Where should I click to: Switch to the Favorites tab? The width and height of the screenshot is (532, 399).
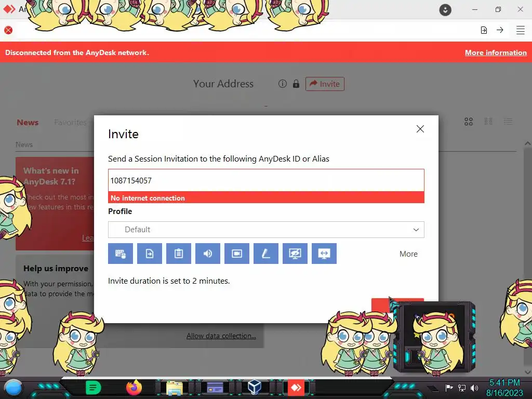point(70,123)
